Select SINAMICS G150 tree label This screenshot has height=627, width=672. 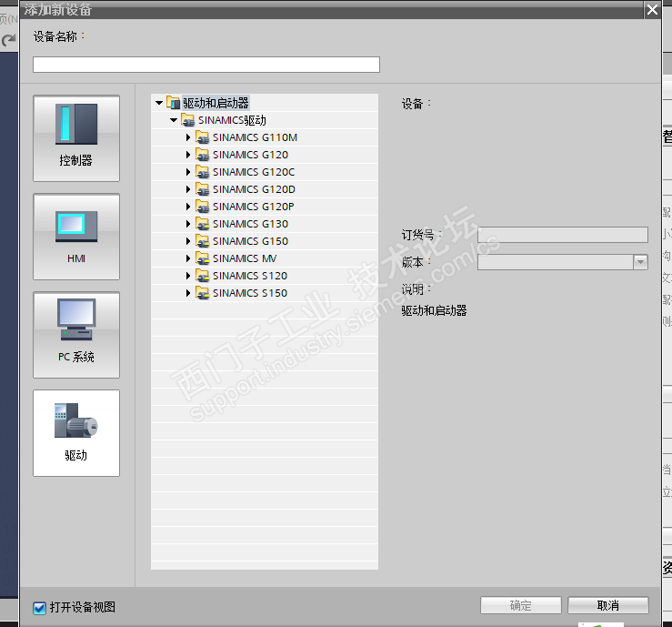(251, 241)
